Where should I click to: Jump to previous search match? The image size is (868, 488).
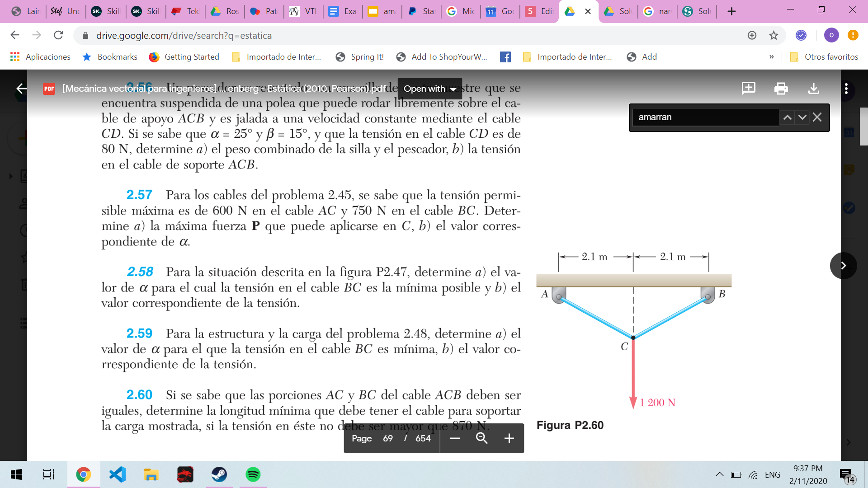pos(787,117)
